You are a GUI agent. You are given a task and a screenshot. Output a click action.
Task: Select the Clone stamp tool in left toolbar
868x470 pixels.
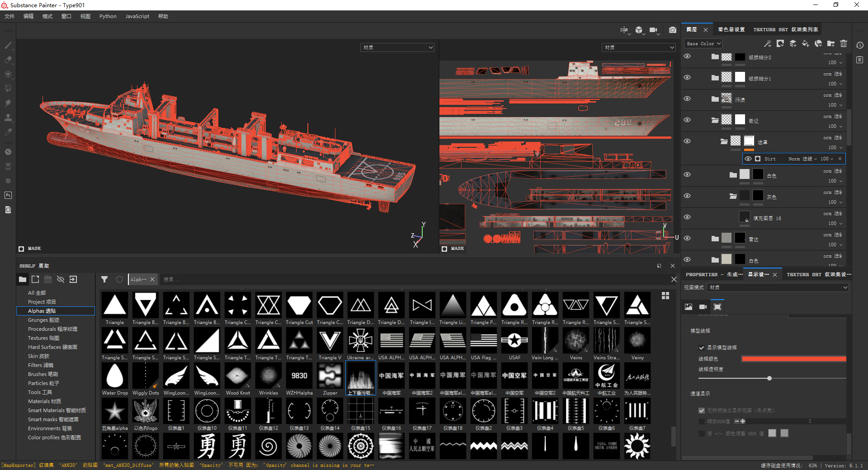(8, 117)
